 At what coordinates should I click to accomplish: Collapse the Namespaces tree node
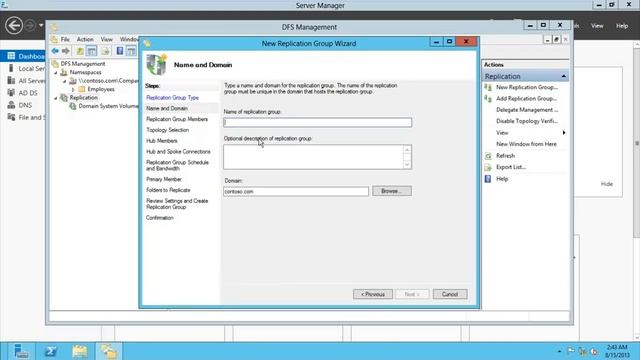pyautogui.click(x=56, y=72)
